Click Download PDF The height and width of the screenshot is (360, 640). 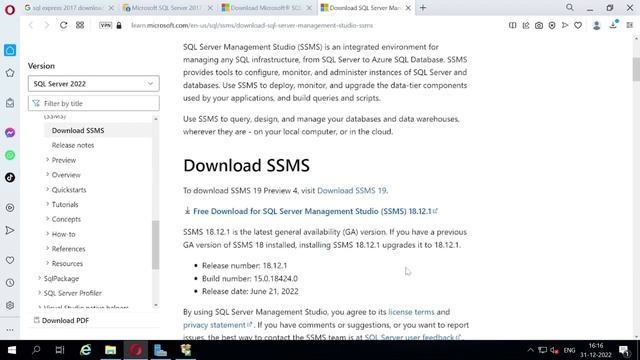tap(61, 320)
